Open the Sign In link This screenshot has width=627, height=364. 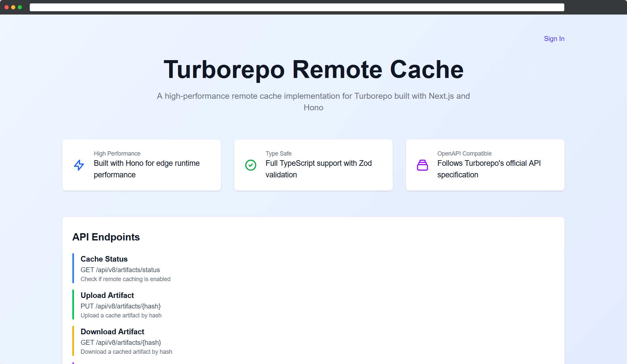(554, 39)
